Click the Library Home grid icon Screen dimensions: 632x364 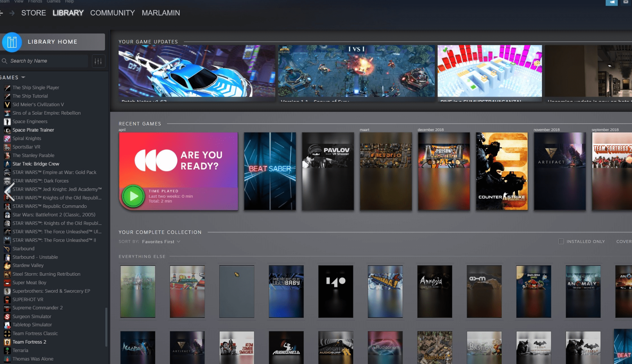click(x=12, y=42)
